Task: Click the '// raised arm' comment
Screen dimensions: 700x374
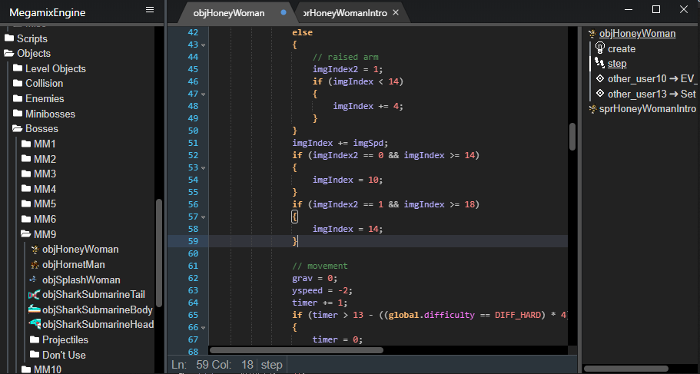Action: click(x=345, y=57)
